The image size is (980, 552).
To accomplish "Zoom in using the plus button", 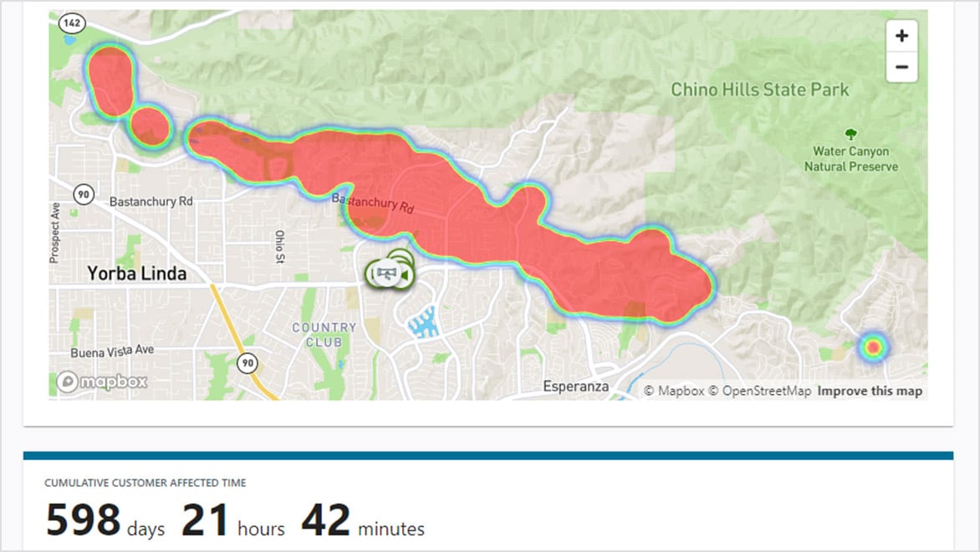I will pos(901,35).
